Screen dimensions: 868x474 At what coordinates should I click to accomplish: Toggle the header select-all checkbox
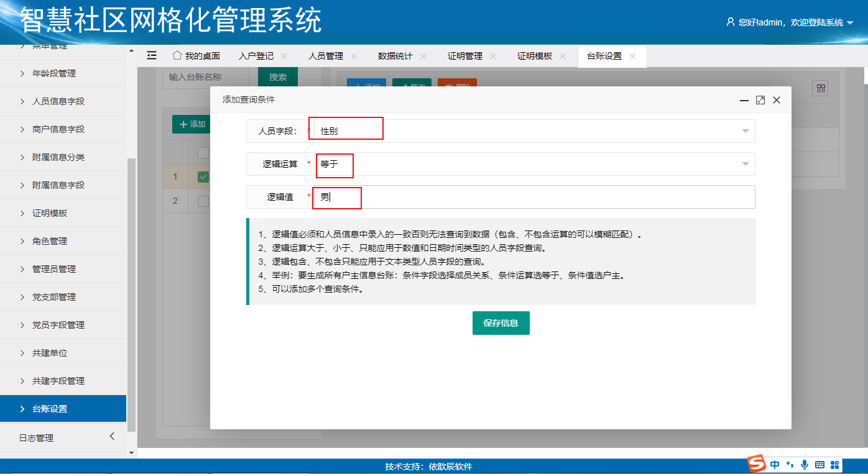point(203,152)
